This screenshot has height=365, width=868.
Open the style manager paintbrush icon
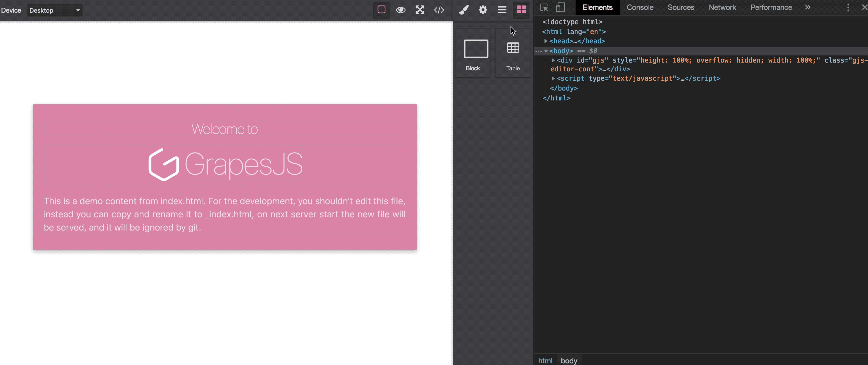[x=464, y=10]
